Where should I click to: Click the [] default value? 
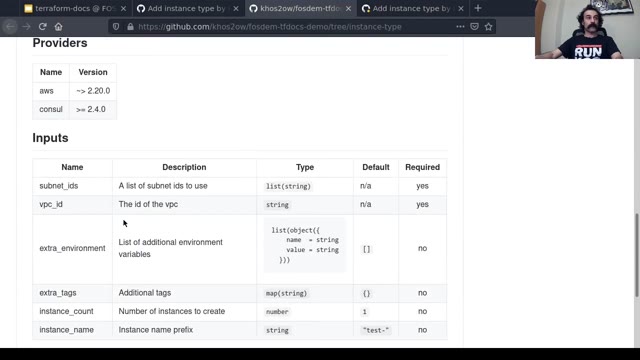(367, 249)
